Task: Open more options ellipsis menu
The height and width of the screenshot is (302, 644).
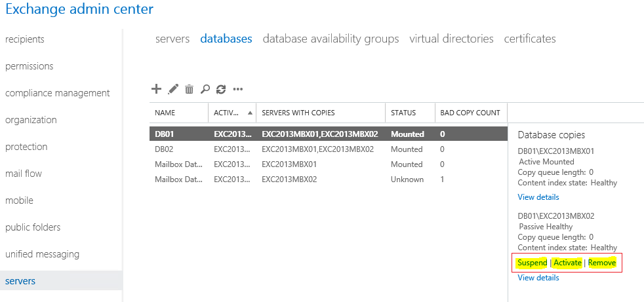Action: tap(238, 89)
